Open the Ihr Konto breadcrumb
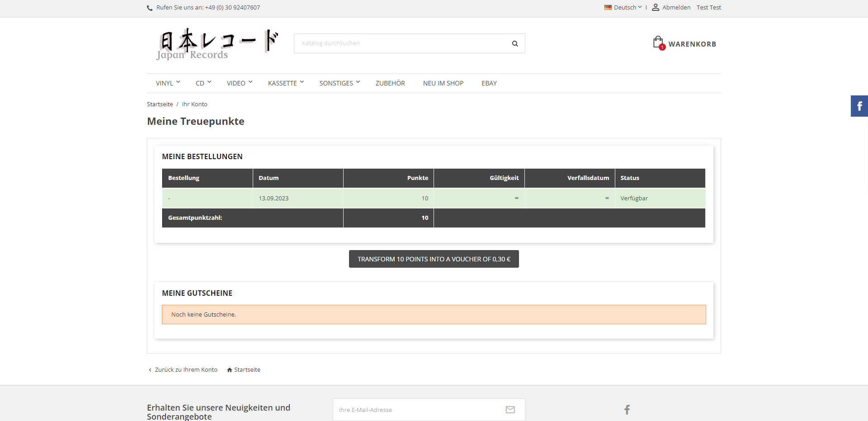868x421 pixels. 195,104
